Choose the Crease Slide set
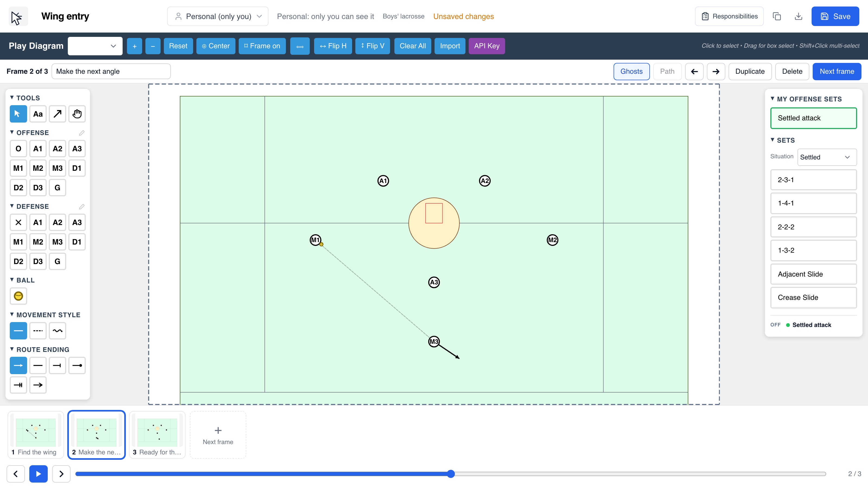This screenshot has height=488, width=868. (813, 297)
